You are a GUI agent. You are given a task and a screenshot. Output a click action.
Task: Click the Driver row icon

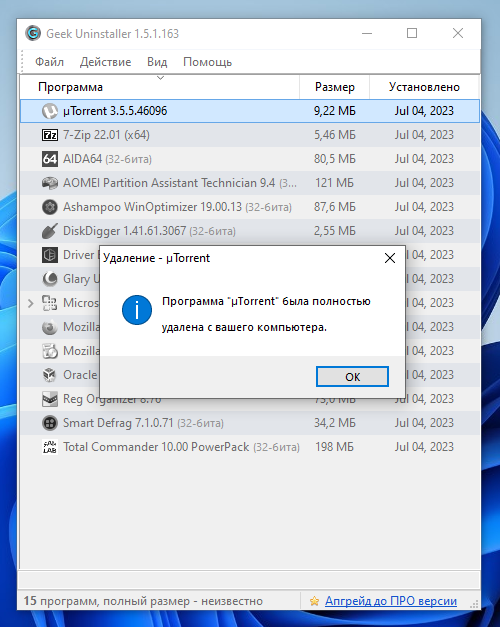pyautogui.click(x=50, y=255)
